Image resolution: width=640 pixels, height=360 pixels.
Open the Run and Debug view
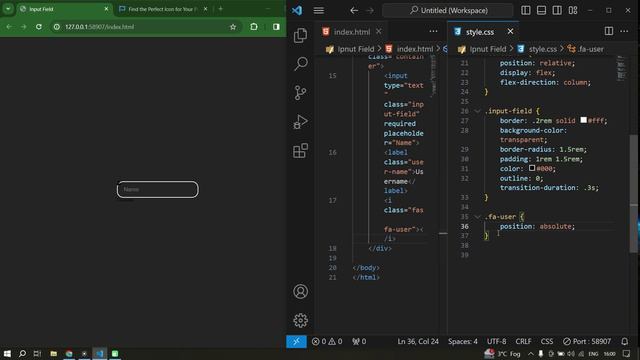click(300, 122)
